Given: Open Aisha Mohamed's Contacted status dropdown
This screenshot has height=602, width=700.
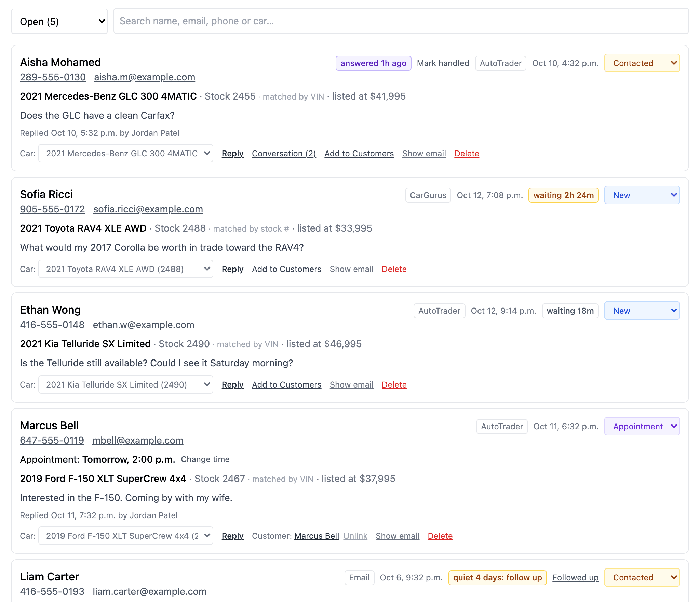Looking at the screenshot, I should pos(642,63).
